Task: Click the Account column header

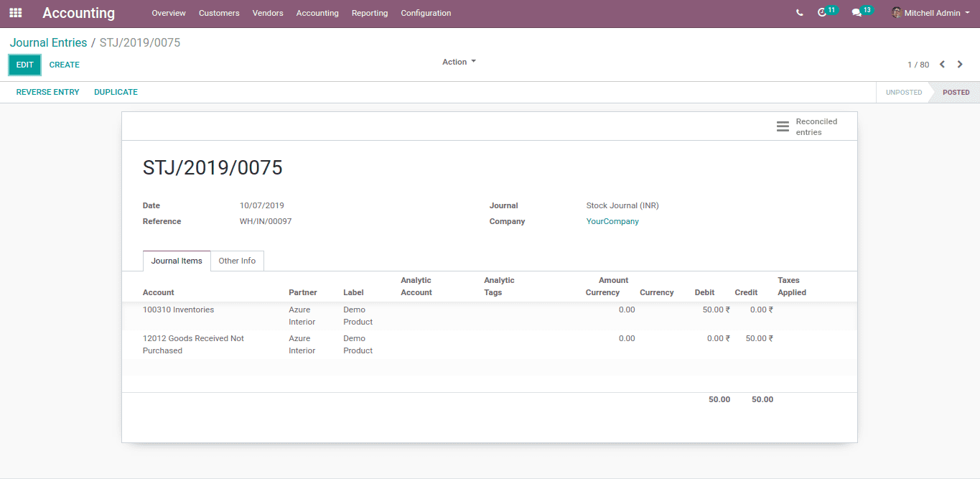Action: 159,292
